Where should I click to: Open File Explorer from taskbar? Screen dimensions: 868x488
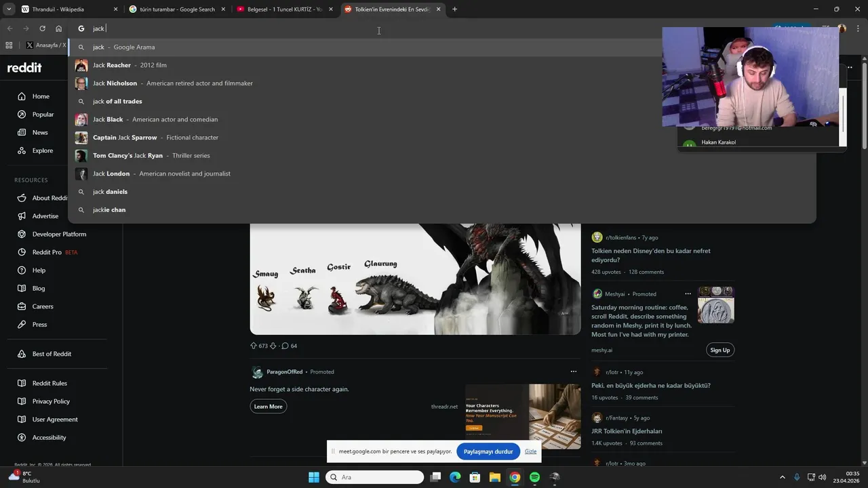[495, 477]
